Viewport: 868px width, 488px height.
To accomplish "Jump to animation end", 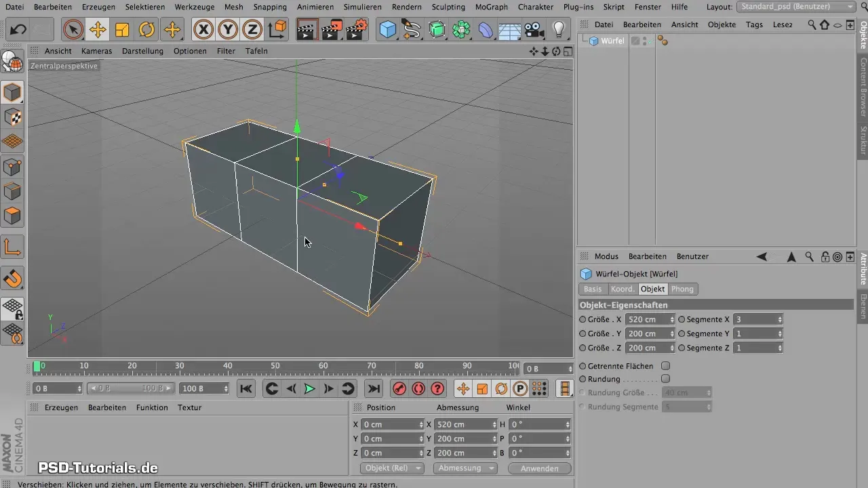I will 373,388.
